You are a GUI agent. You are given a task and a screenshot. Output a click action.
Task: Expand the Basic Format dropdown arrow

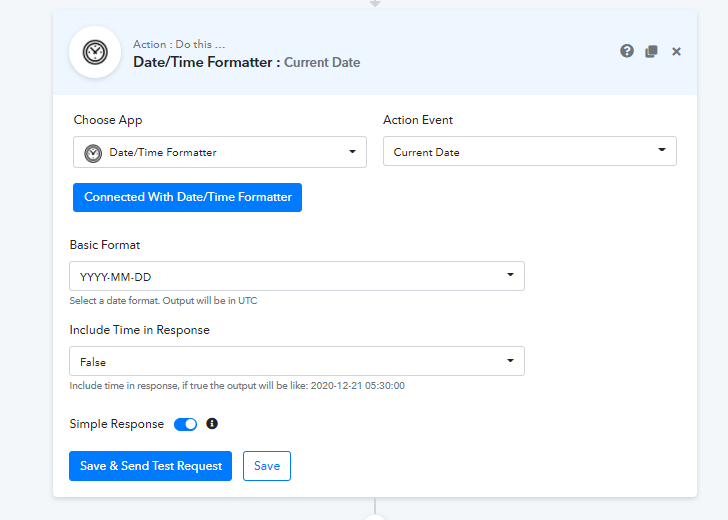click(510, 276)
